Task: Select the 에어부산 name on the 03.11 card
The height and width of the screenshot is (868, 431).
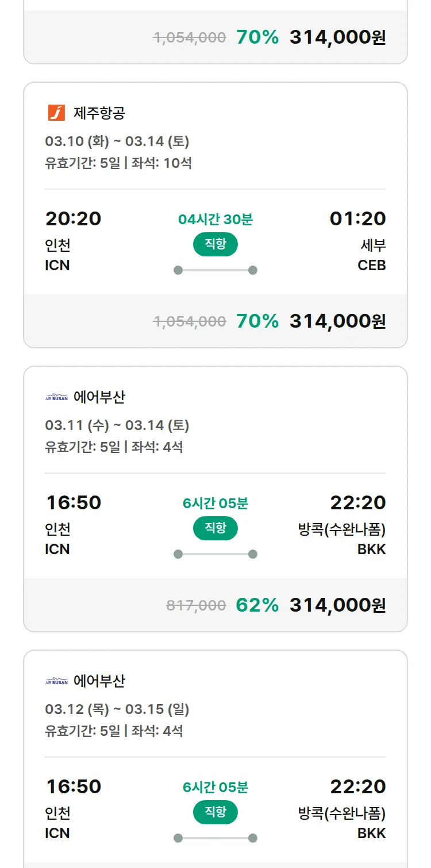Action: point(99,397)
